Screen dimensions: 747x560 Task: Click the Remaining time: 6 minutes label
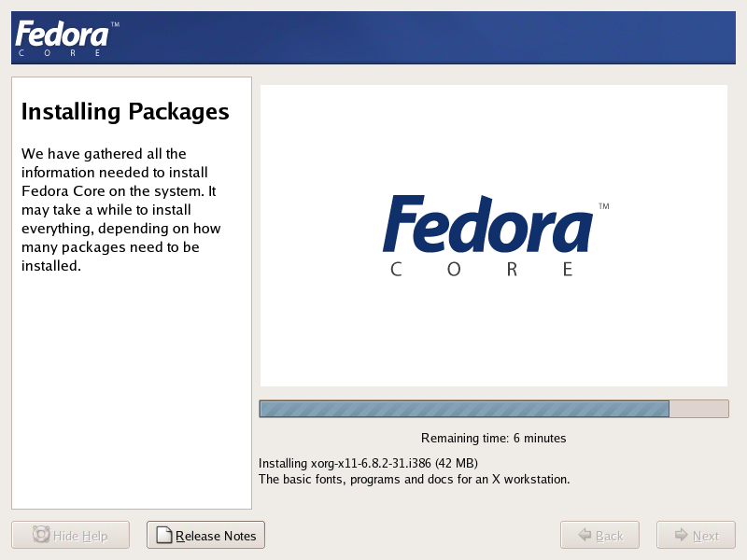494,438
